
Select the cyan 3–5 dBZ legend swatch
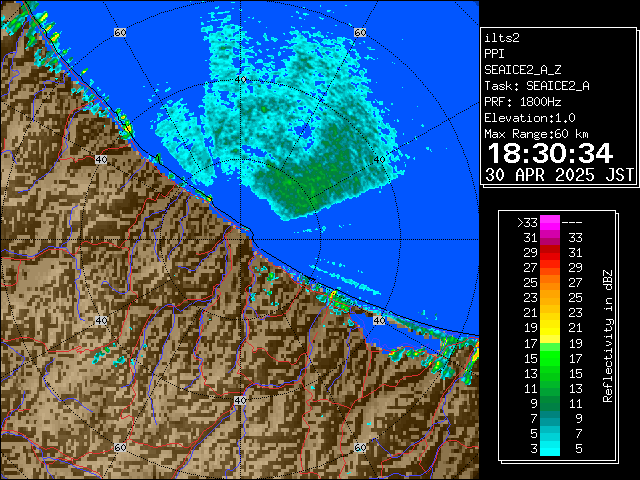[550, 448]
